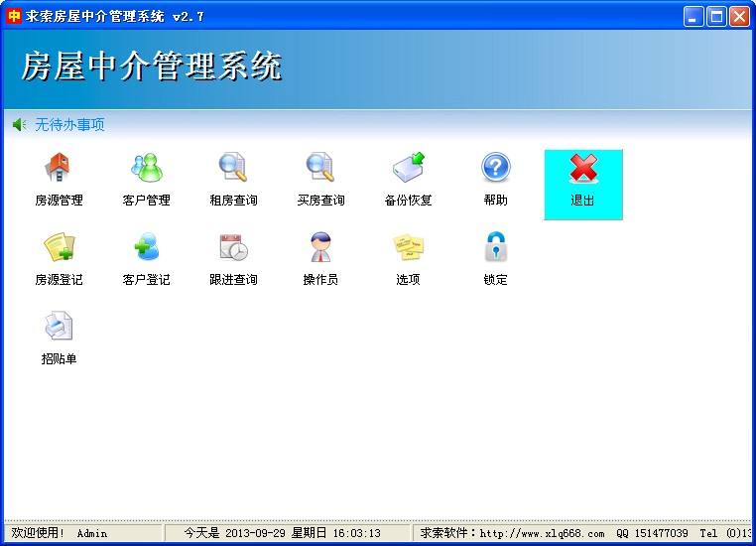Open 跟进查询 calendar clock icon
This screenshot has height=546, width=756.
pos(233,246)
